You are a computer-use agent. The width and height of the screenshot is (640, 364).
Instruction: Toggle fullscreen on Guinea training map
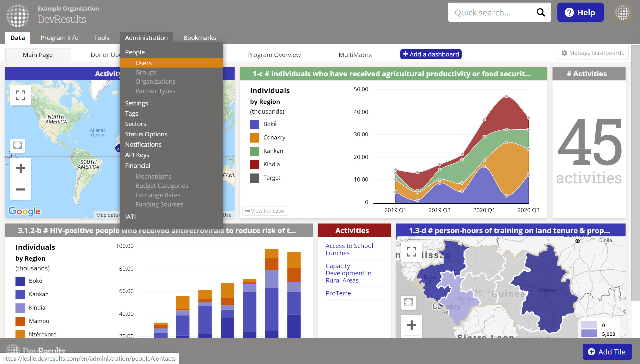pos(411,252)
